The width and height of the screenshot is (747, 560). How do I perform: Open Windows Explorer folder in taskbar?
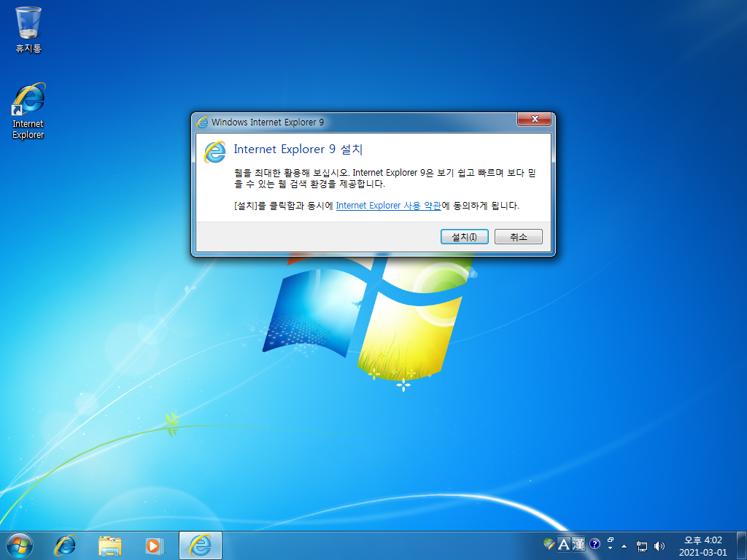109,545
